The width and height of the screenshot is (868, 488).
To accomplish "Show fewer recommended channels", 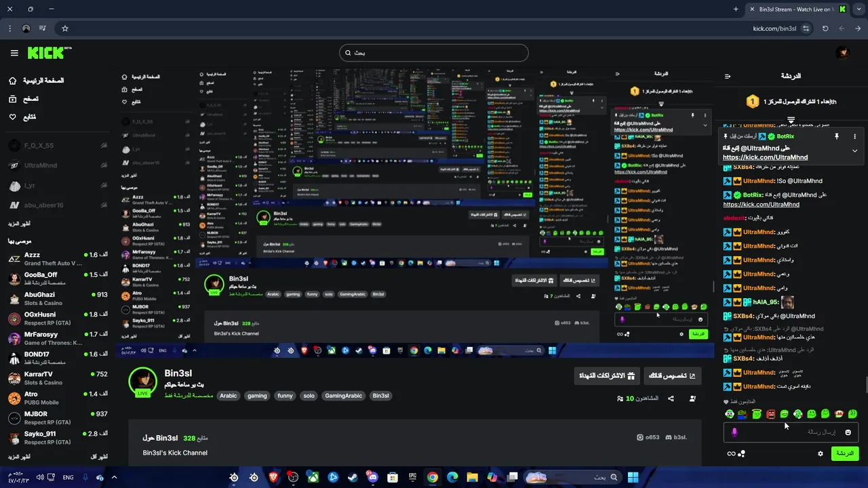I will (x=100, y=457).
